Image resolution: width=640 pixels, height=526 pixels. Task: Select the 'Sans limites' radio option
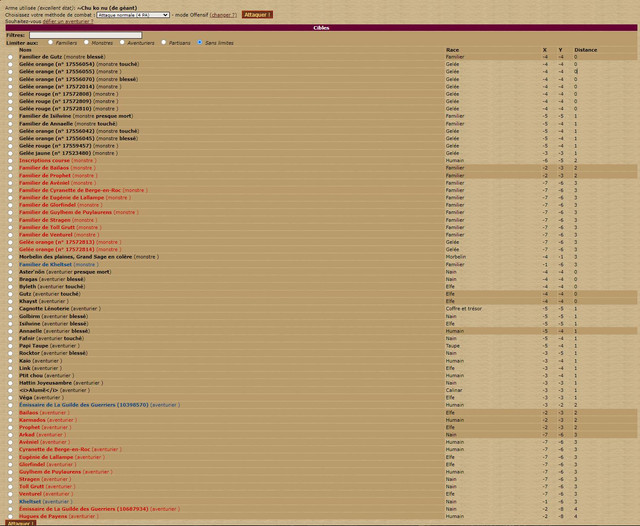200,42
